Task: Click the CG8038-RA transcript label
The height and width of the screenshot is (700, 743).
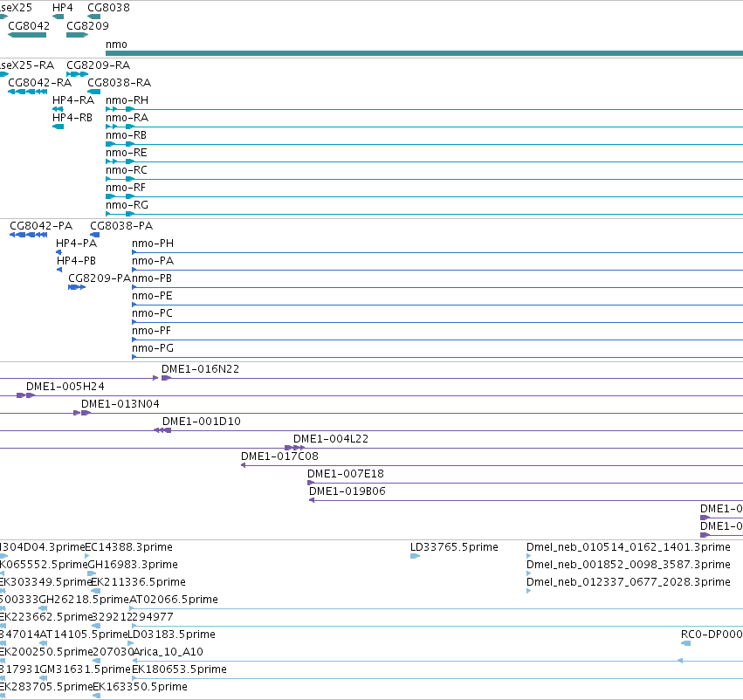Action: pos(120,83)
